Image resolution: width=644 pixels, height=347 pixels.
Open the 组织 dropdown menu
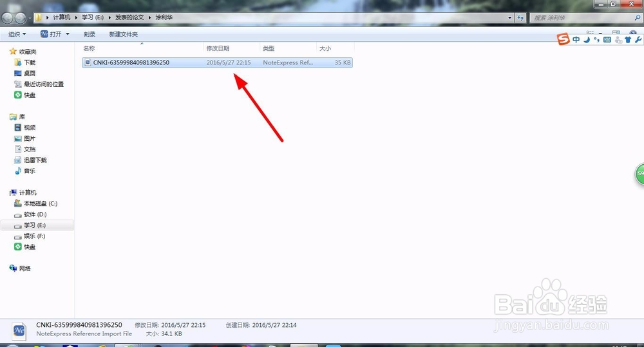[x=17, y=34]
